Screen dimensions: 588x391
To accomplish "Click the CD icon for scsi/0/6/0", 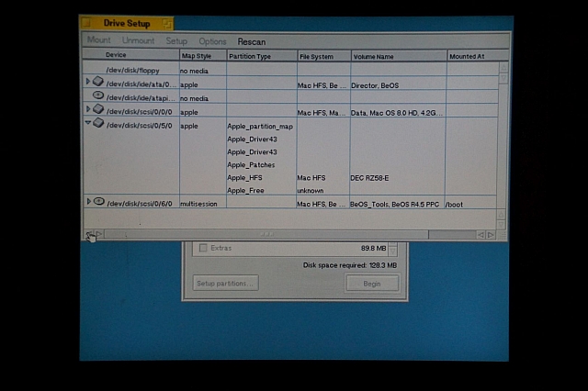I will pyautogui.click(x=99, y=202).
